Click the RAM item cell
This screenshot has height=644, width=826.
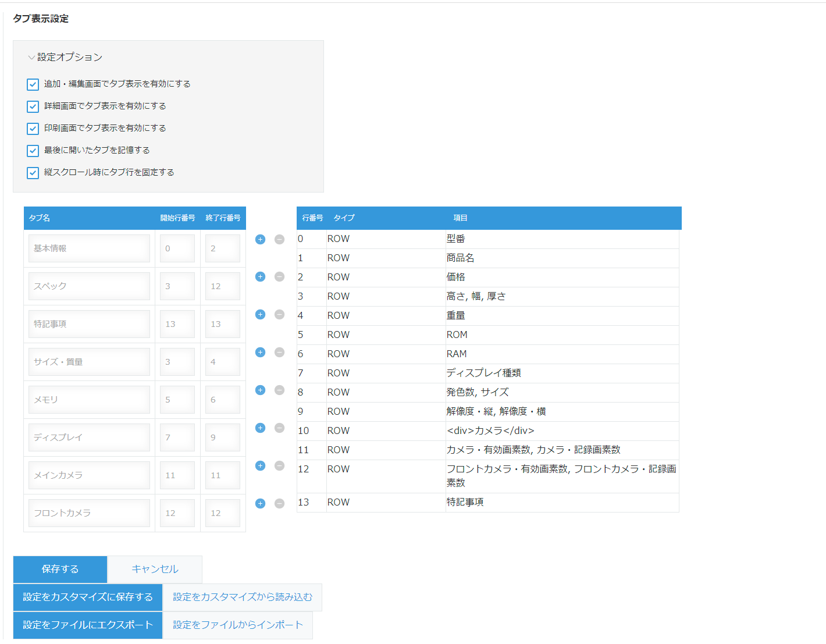562,354
